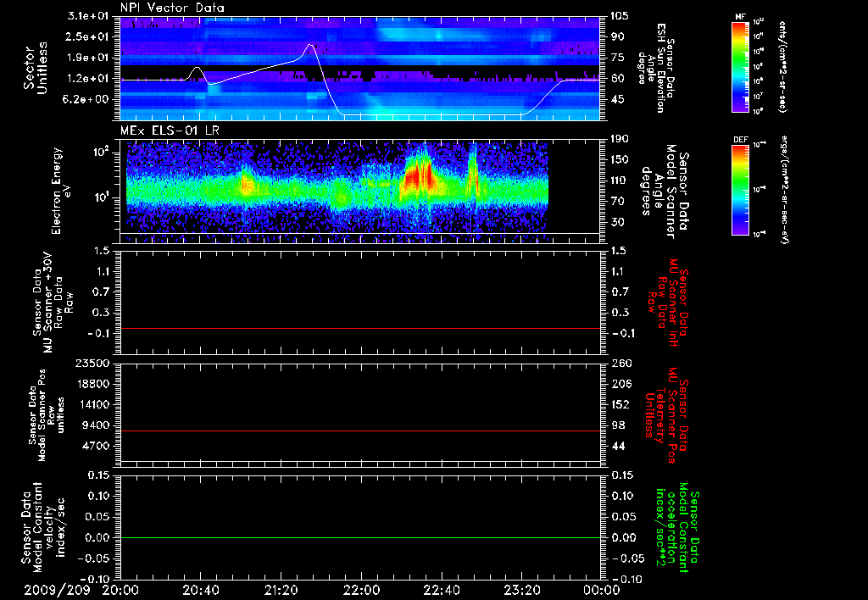
Task: Click the "Model Scanner Angle degrees" axis label
Action: coord(665,191)
